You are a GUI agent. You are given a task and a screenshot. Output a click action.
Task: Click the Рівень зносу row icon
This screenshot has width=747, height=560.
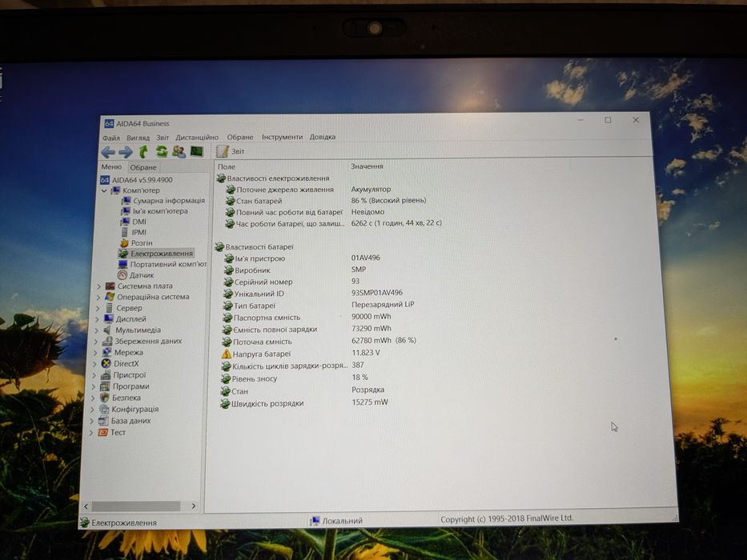point(225,379)
